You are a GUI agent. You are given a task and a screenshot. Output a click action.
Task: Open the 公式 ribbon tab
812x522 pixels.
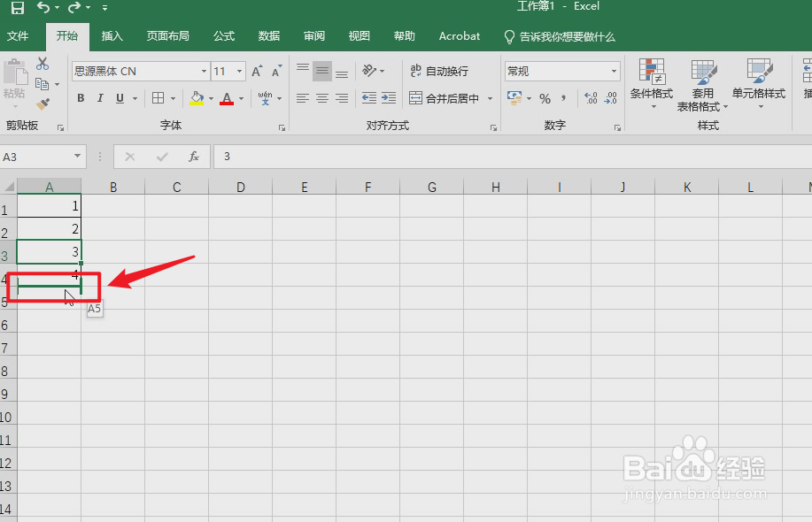click(x=224, y=36)
